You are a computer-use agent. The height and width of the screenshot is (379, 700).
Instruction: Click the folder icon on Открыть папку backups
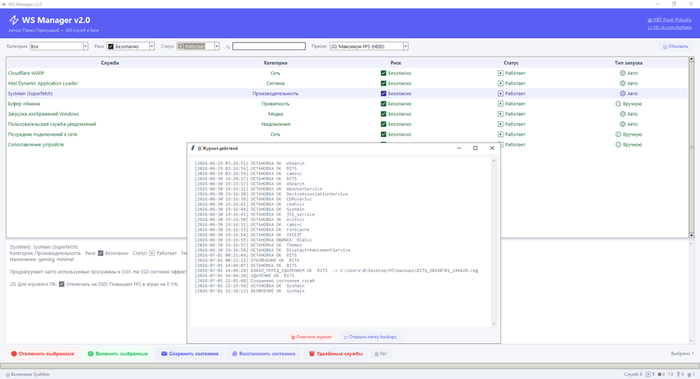click(346, 337)
